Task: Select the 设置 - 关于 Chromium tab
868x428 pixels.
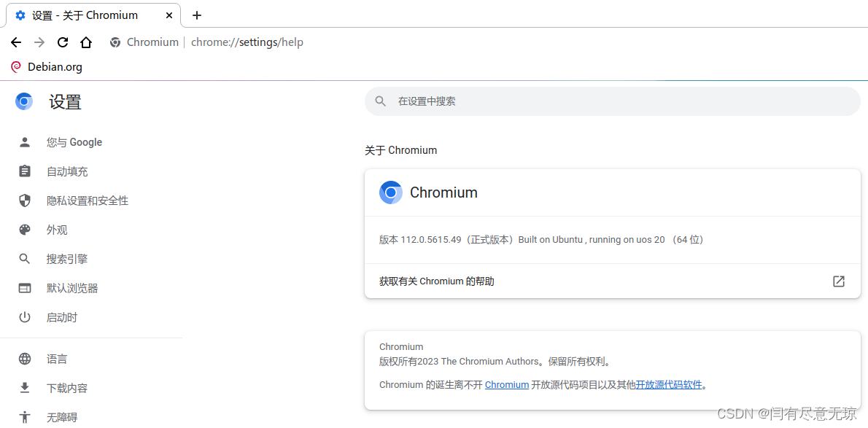Action: pos(93,15)
